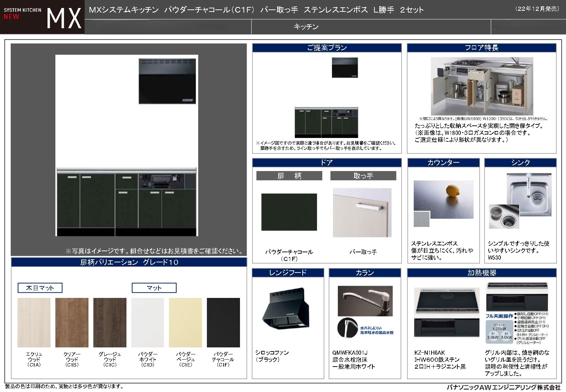Image resolution: width=566 pixels, height=392 pixels.
Task: Click the small gray stainless counter swatch
Action: click(x=422, y=219)
